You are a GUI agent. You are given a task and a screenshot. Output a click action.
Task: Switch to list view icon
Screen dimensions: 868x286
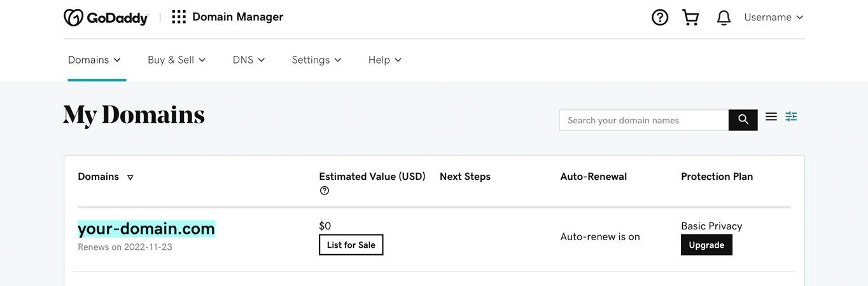tap(771, 116)
